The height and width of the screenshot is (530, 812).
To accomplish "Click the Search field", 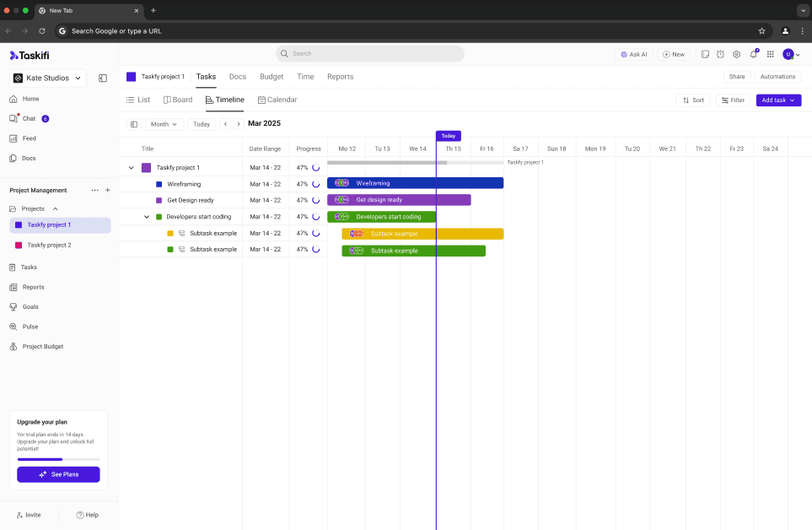I will coord(370,54).
